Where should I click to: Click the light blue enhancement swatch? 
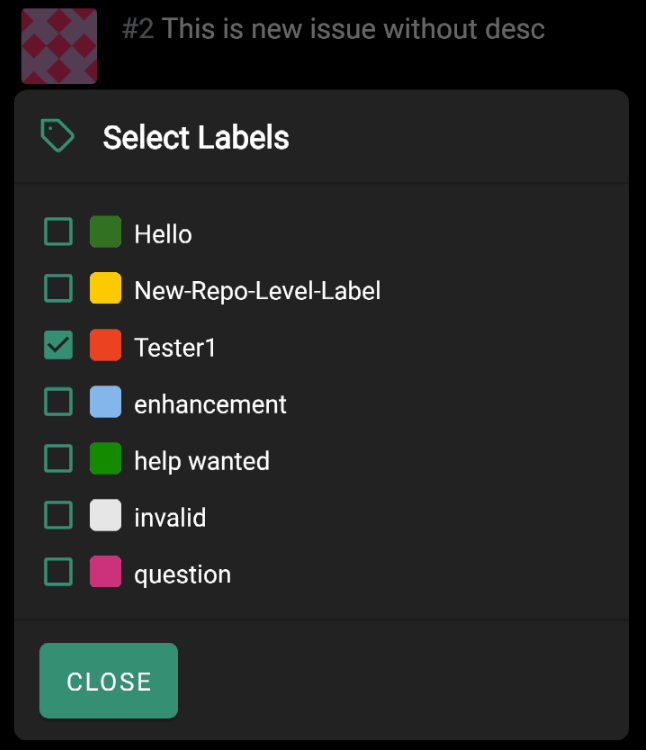coord(106,402)
